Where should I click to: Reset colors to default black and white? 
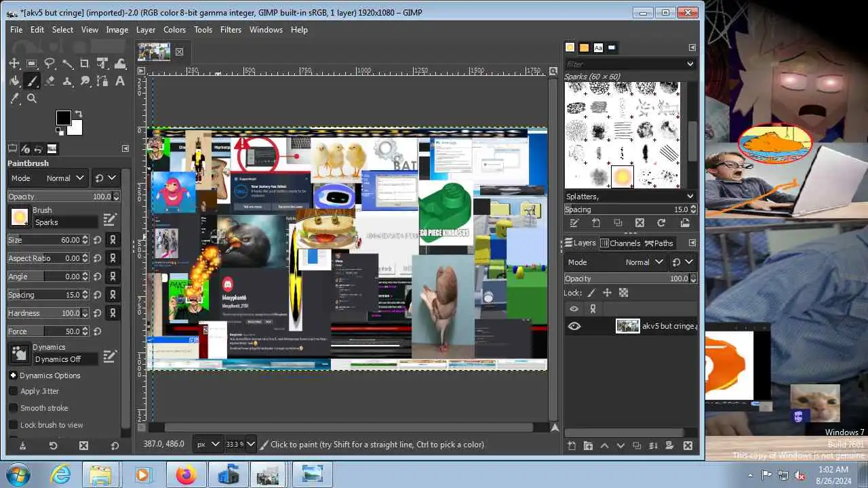(x=59, y=132)
